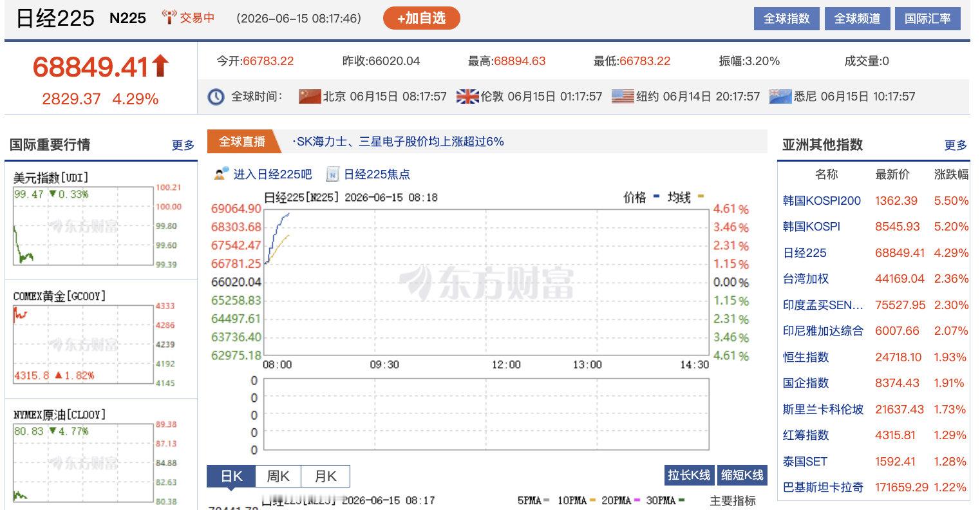
Task: Open 斯里兰卡科伦坡 index link
Action: (823, 410)
